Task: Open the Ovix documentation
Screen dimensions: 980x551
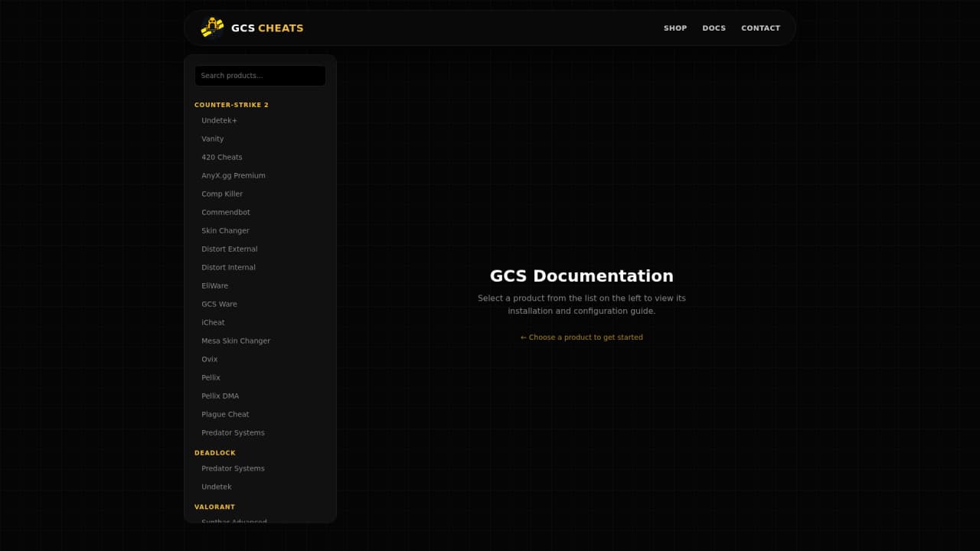Action: [260, 360]
